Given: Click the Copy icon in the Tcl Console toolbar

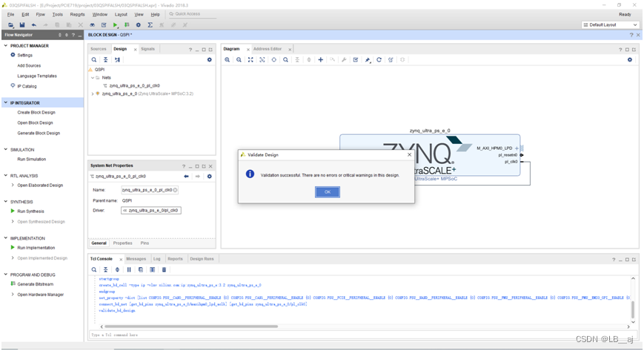Looking at the screenshot, I should [x=141, y=269].
